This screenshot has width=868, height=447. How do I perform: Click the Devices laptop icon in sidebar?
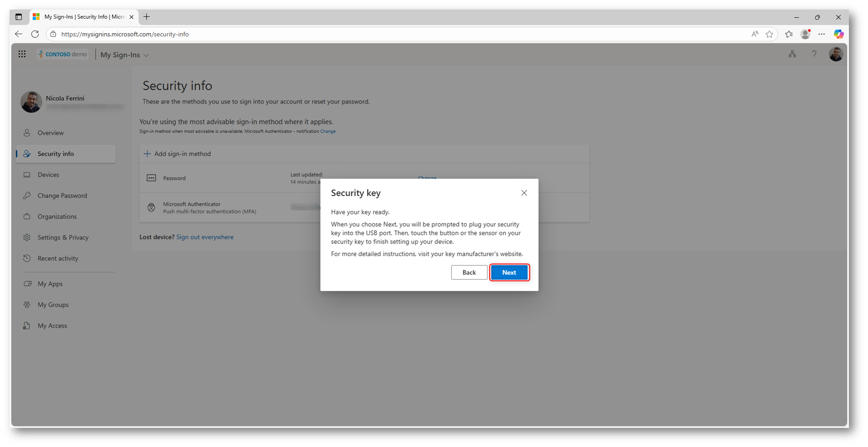[x=27, y=175]
